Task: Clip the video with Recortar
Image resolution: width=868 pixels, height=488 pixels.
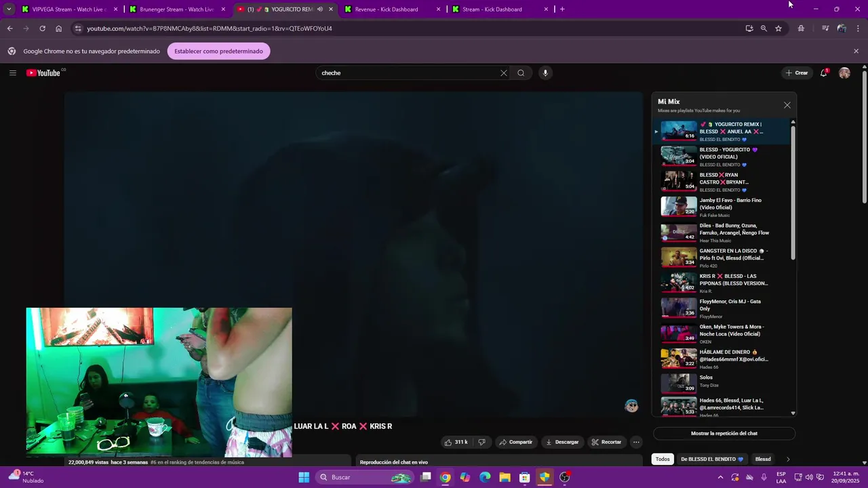Action: (606, 442)
